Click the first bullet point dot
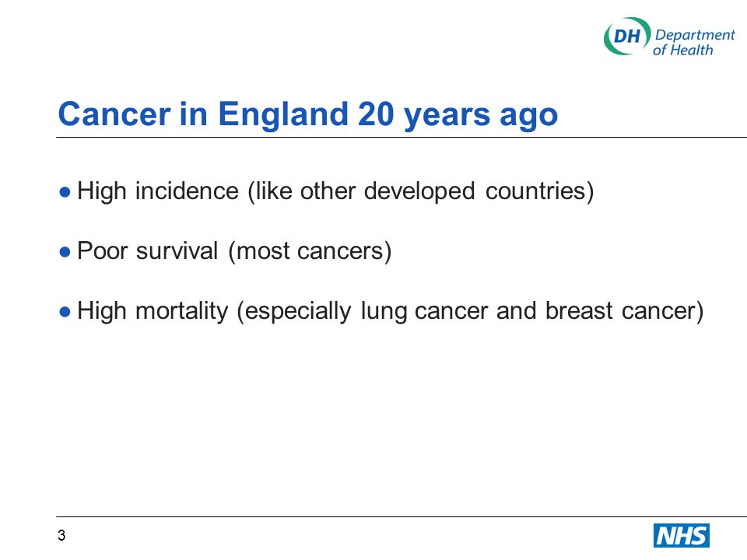 (65, 192)
